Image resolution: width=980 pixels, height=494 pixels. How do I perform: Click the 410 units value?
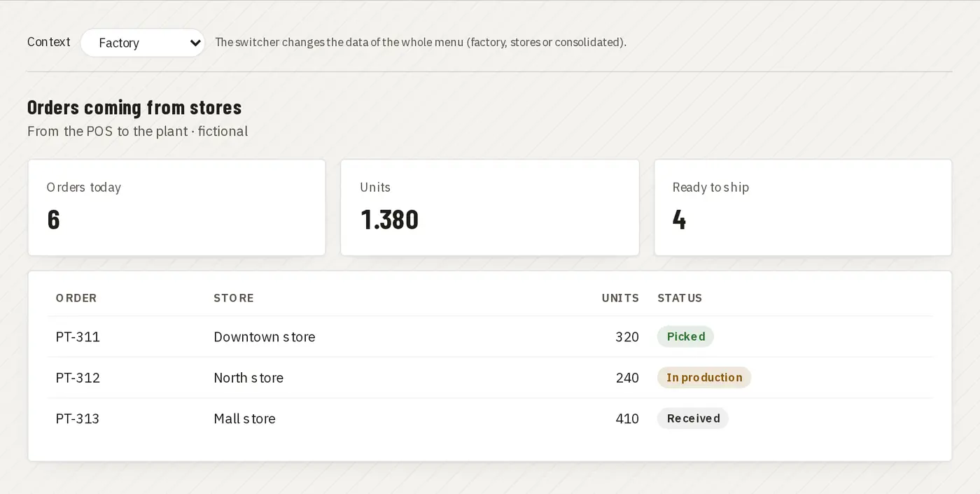[627, 418]
